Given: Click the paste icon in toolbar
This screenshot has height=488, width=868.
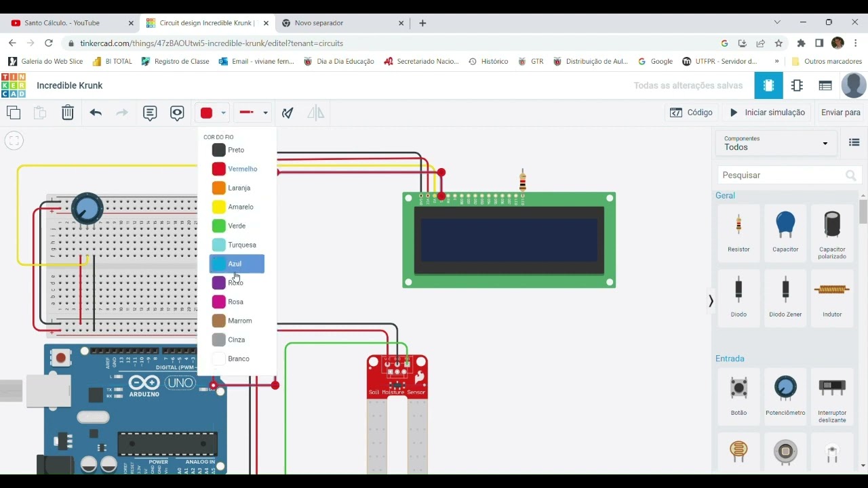Looking at the screenshot, I should [40, 113].
